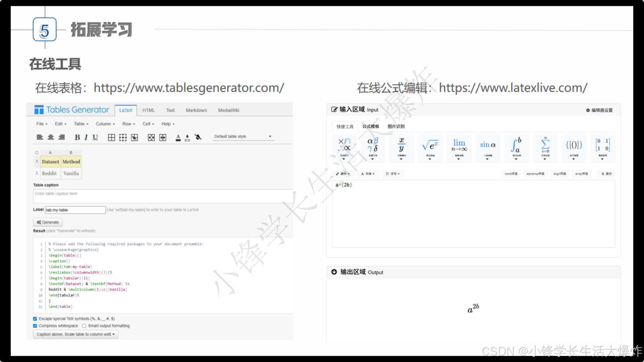Open the Column menu dropdown
Viewport: 644px width, 362px height.
pyautogui.click(x=105, y=124)
